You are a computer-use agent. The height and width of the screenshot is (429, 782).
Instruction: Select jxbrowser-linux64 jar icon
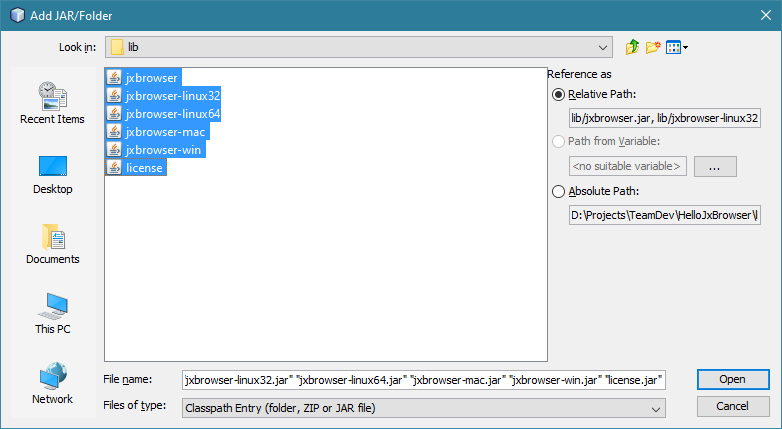(x=114, y=113)
